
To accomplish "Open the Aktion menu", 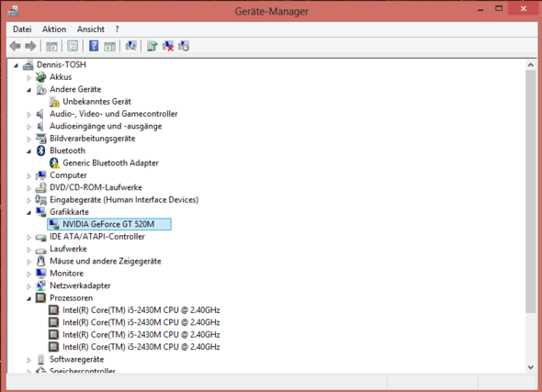I will pyautogui.click(x=54, y=29).
